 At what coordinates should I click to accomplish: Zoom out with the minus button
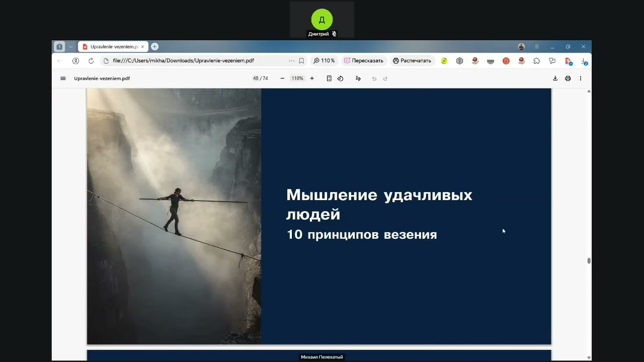pyautogui.click(x=282, y=78)
